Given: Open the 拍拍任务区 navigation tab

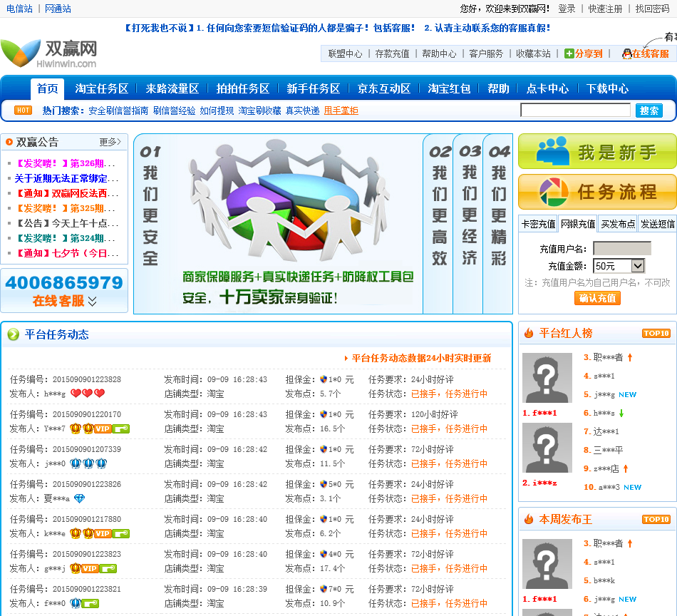Looking at the screenshot, I should point(242,88).
